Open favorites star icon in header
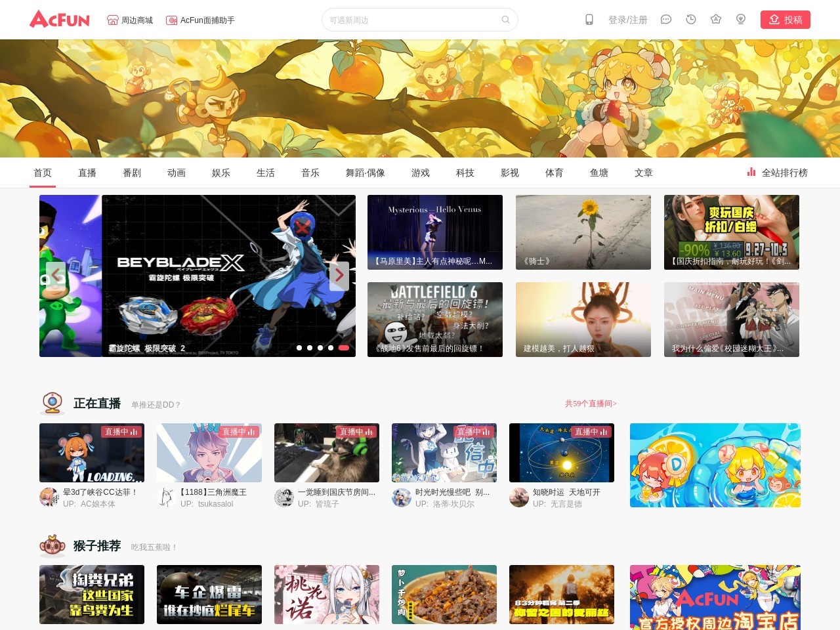The image size is (840, 630). coord(716,20)
